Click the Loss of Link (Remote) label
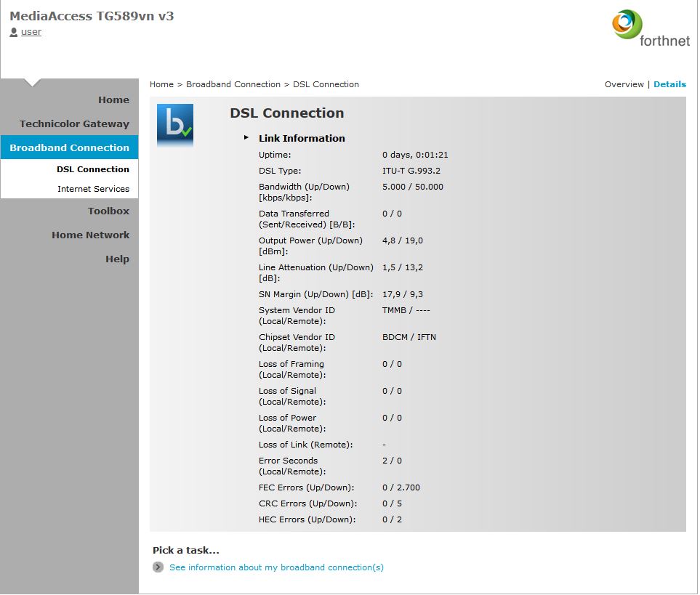The width and height of the screenshot is (700, 595). tap(306, 445)
